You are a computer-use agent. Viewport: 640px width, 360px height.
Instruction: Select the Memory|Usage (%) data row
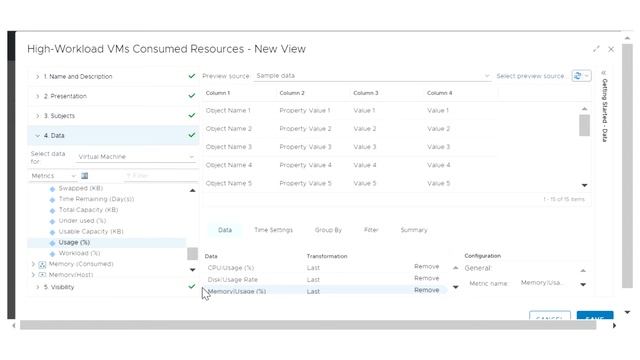pos(325,291)
